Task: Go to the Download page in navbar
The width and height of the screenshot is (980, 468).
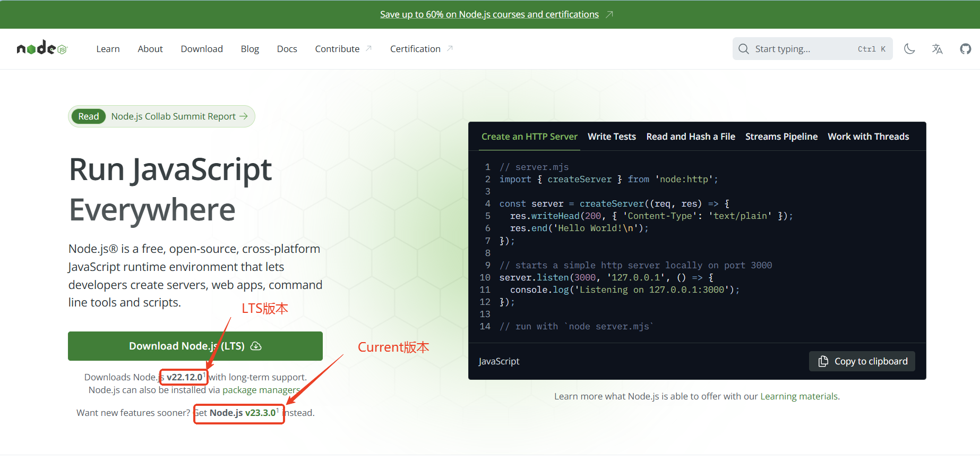Action: [x=202, y=49]
